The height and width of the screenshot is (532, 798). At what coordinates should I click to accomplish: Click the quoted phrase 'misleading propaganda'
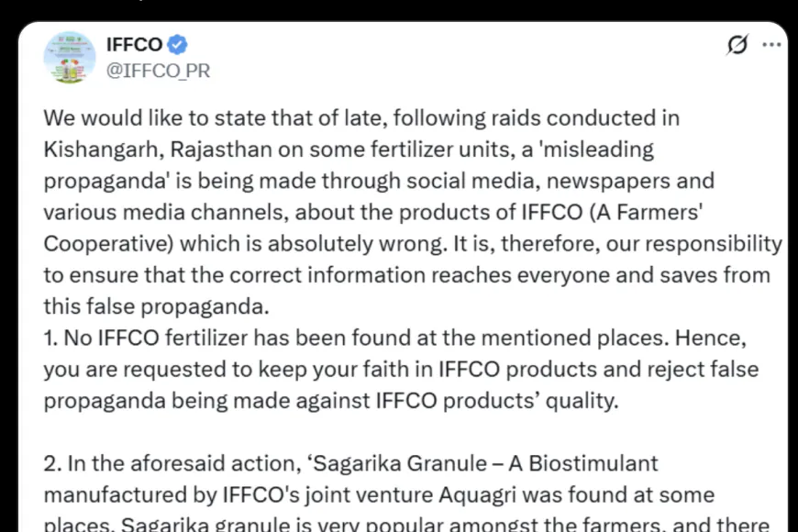click(349, 165)
